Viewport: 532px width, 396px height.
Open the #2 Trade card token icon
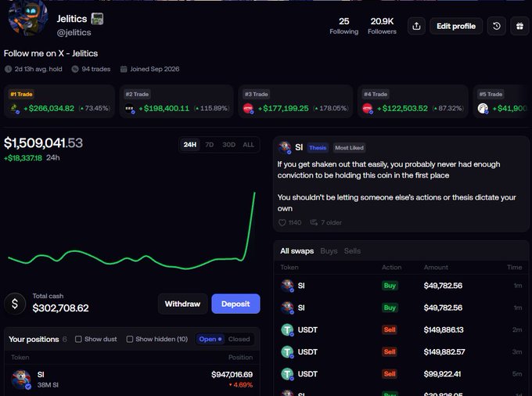(130, 109)
